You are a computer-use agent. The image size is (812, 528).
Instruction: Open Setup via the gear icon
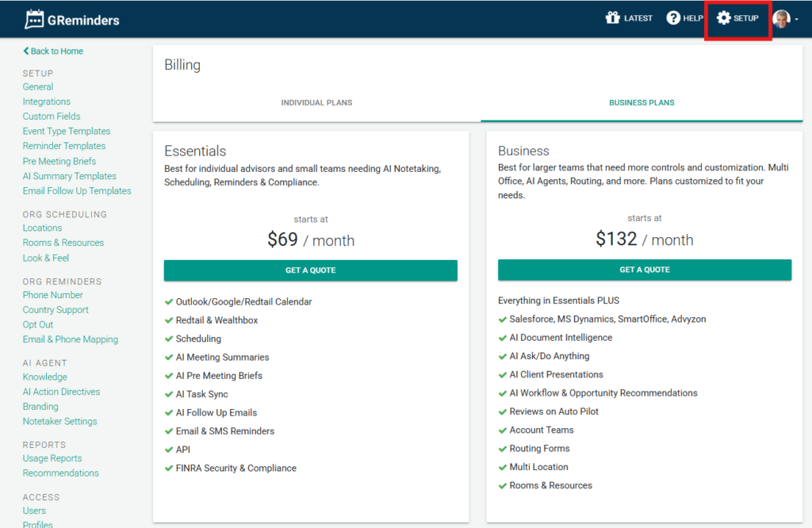(723, 18)
